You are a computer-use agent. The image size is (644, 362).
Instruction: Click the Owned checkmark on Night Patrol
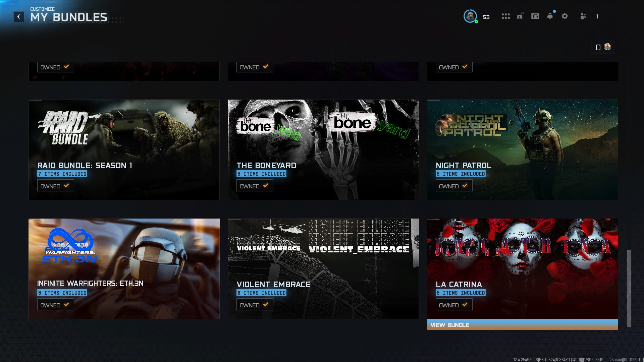[465, 185]
